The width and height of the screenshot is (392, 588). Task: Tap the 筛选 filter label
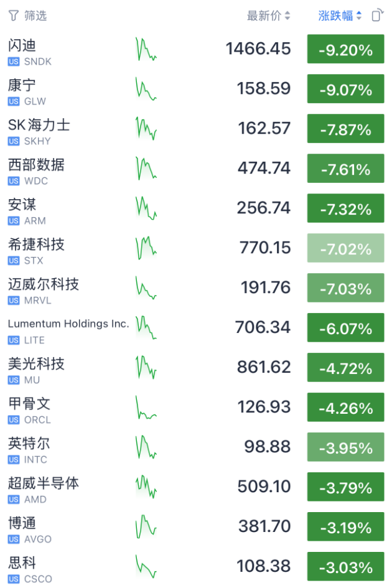(x=35, y=16)
